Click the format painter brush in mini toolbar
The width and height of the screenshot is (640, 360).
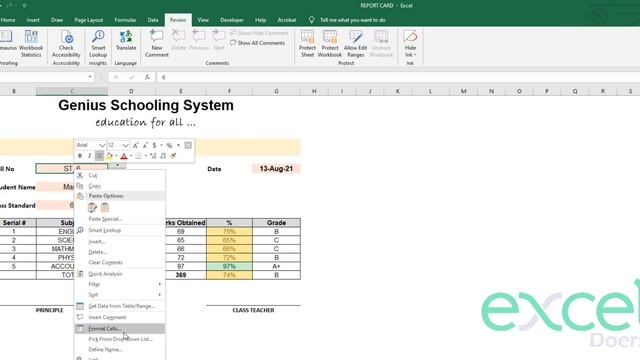click(x=173, y=156)
